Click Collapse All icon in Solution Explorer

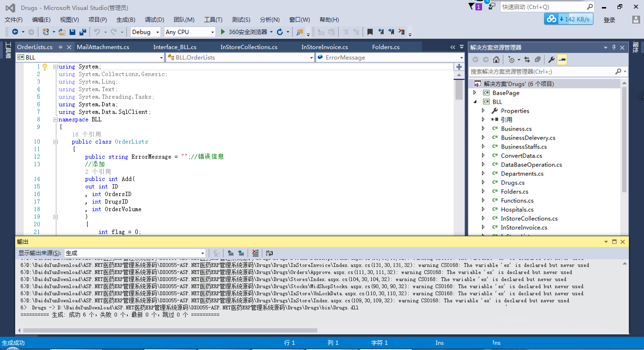(537, 60)
